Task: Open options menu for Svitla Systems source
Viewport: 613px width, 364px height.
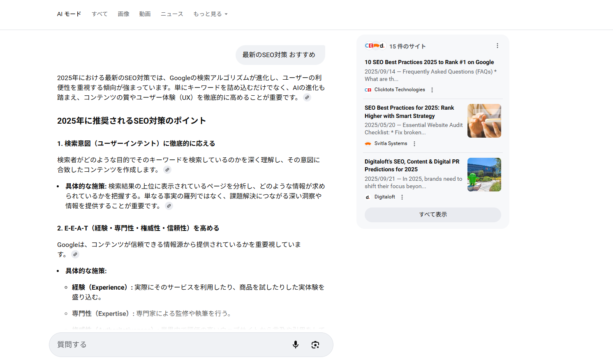Action: point(414,144)
